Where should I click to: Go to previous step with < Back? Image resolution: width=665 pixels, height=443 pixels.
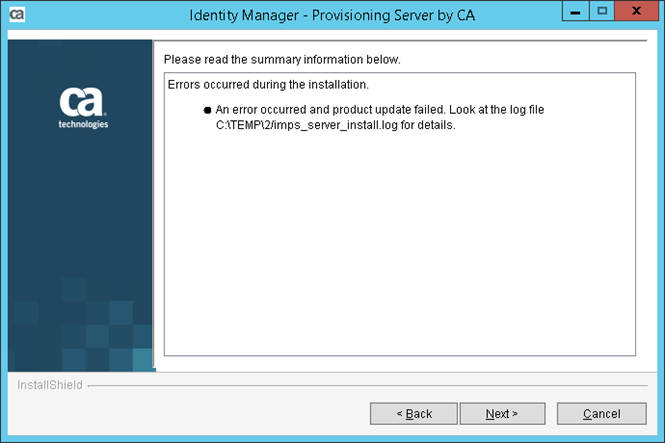tap(413, 413)
